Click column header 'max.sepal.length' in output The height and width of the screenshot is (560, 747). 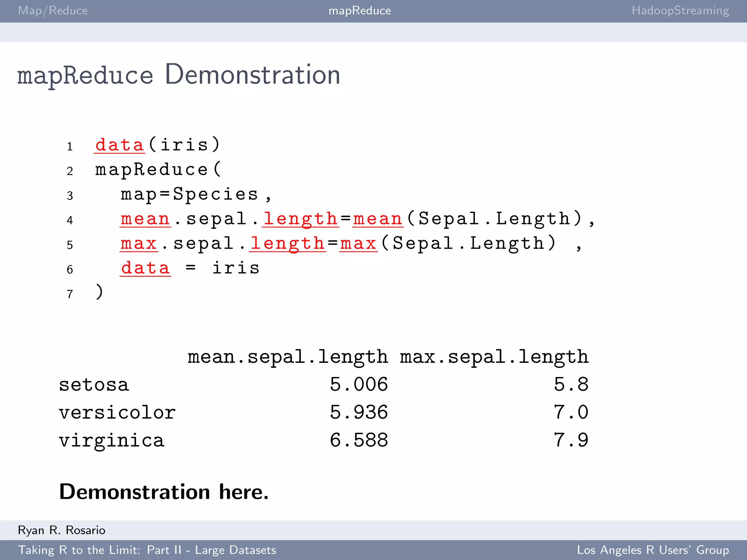pyautogui.click(x=494, y=357)
